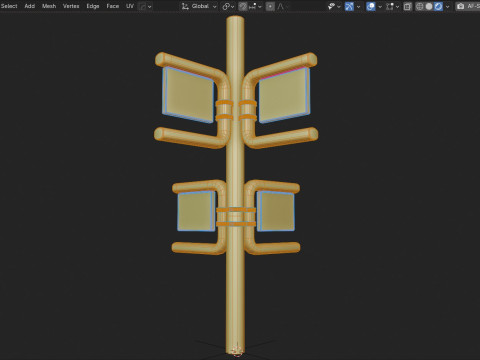
Task: Expand the mesh edit overlays dropdown arrow
Action: (397, 6)
